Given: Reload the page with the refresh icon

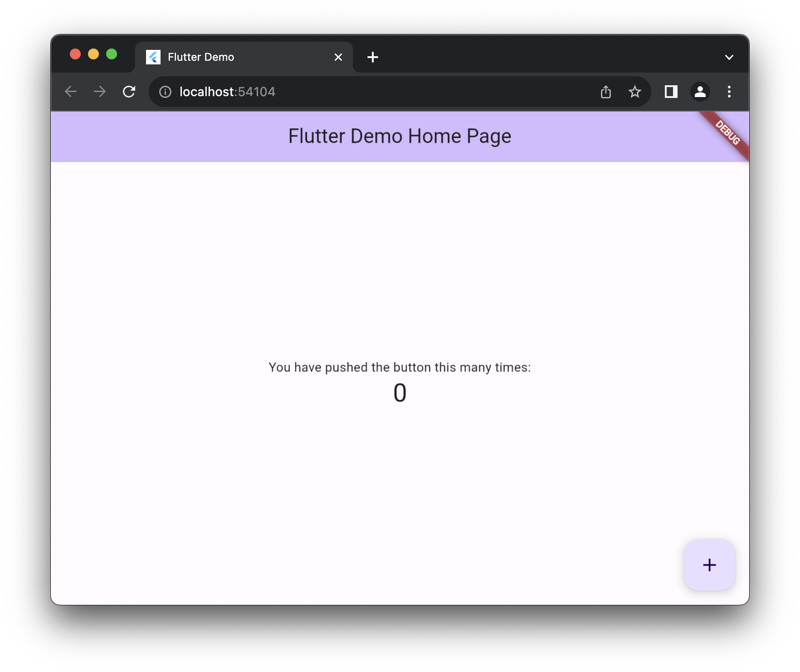Looking at the screenshot, I should pos(129,92).
